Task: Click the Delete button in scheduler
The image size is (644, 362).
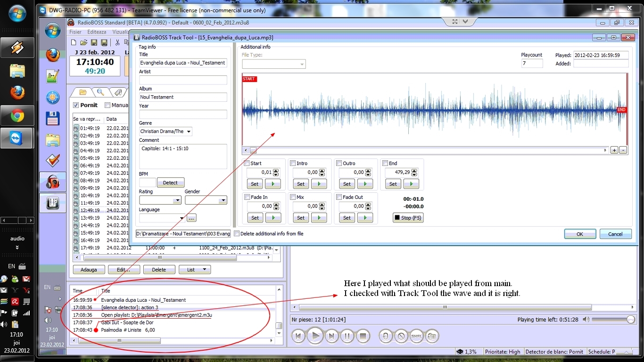Action: point(159,270)
